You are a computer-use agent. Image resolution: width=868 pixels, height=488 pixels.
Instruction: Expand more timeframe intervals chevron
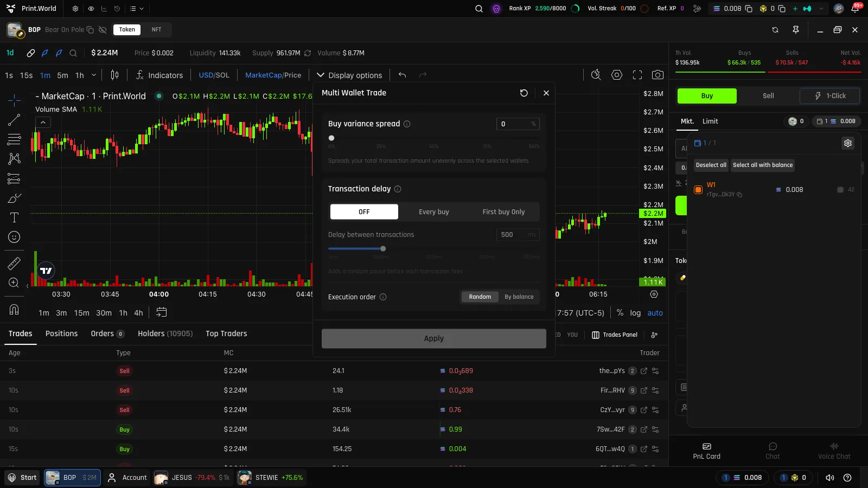(94, 75)
